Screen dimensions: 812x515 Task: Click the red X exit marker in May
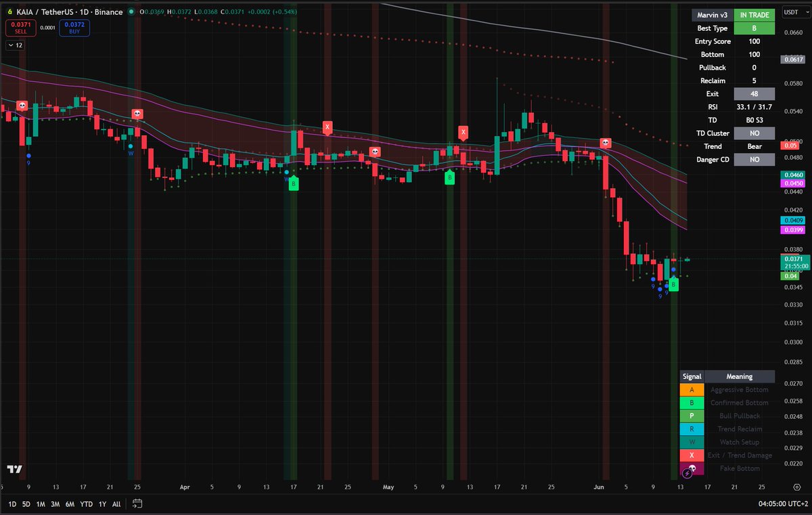click(x=463, y=131)
